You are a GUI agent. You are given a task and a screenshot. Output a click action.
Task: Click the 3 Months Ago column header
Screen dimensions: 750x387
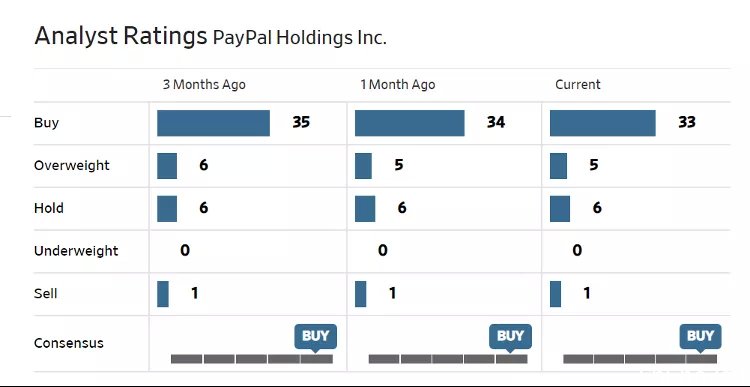[x=204, y=85]
